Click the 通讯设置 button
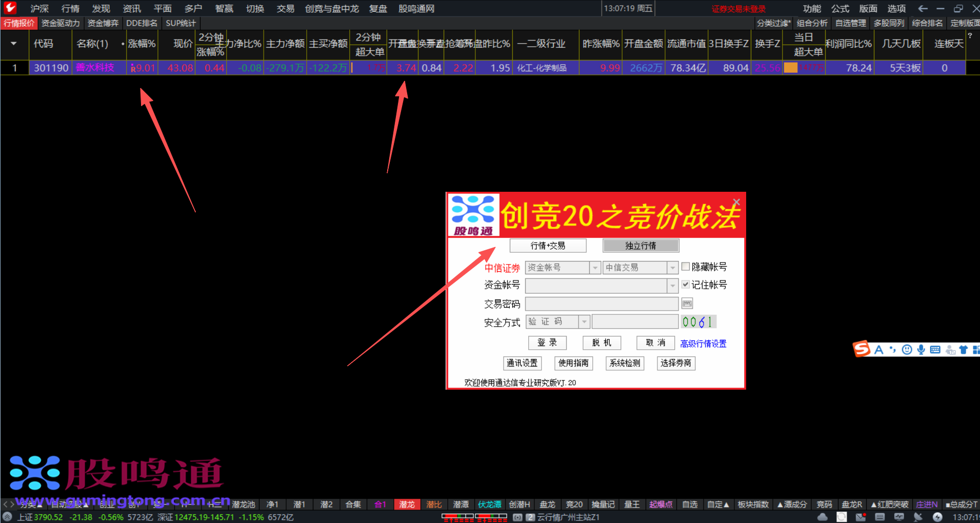 (x=522, y=363)
